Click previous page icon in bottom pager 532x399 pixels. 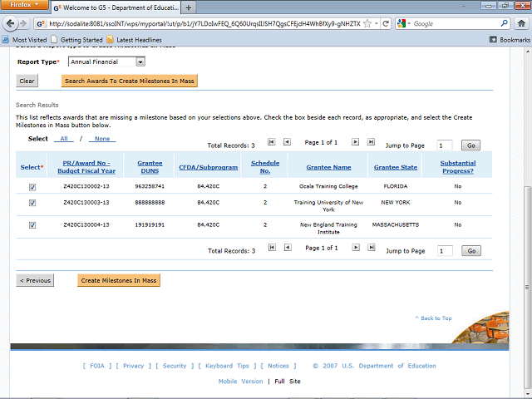(x=287, y=248)
